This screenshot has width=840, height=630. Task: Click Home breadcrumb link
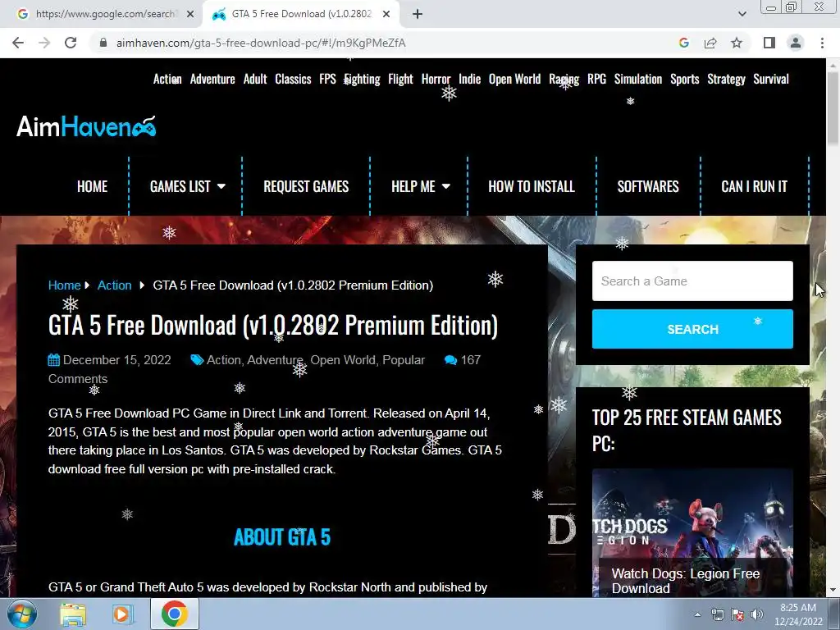click(x=64, y=285)
